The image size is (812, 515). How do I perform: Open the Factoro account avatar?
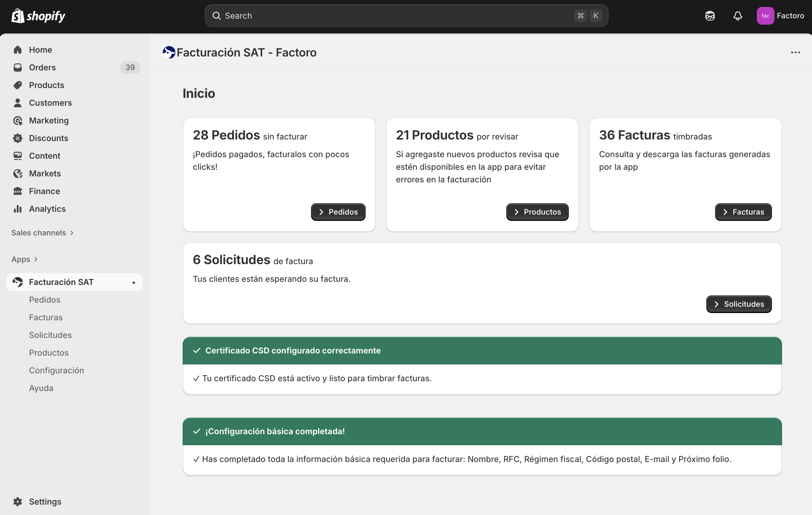point(765,16)
